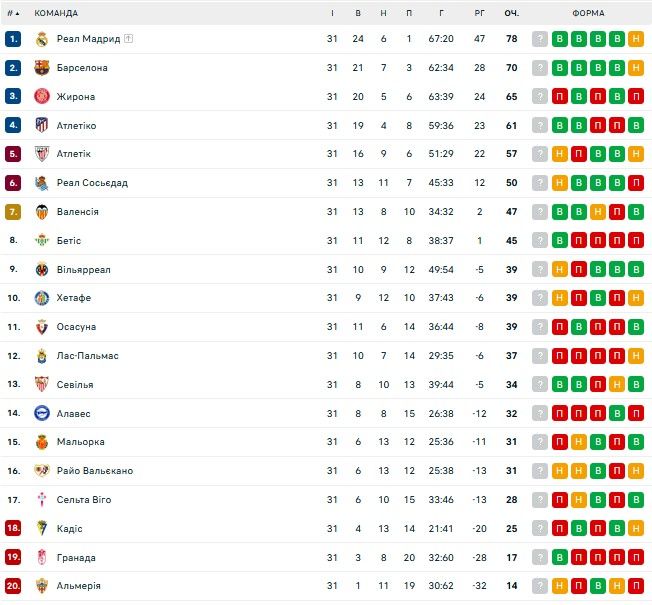The image size is (652, 605).
Task: Sort by the РГ goal difference header
Action: point(479,13)
